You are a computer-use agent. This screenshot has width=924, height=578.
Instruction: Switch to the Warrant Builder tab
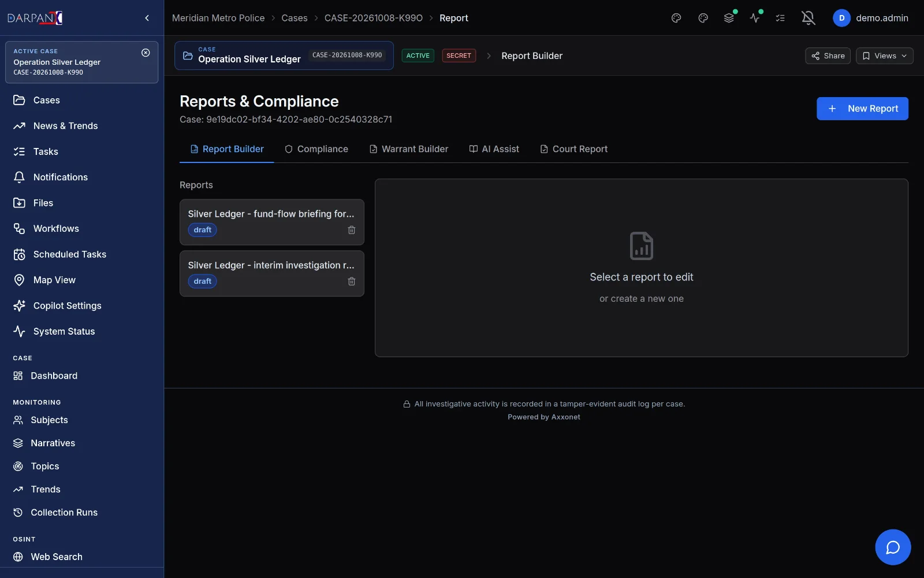pos(409,149)
